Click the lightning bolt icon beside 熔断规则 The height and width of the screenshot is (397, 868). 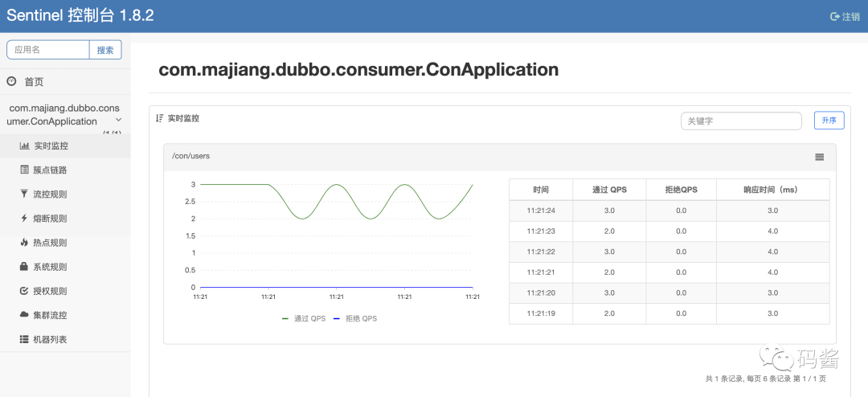24,218
